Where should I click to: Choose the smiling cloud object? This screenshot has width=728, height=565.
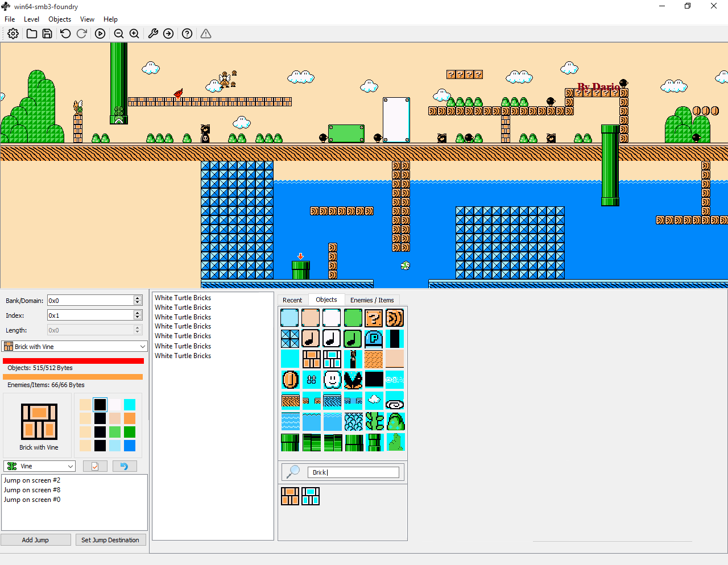click(332, 380)
